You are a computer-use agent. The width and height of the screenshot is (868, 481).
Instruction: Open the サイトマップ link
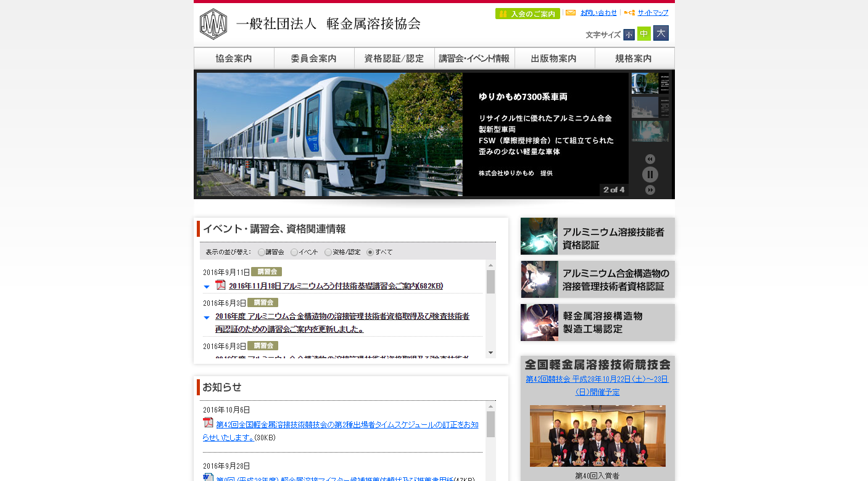click(653, 12)
